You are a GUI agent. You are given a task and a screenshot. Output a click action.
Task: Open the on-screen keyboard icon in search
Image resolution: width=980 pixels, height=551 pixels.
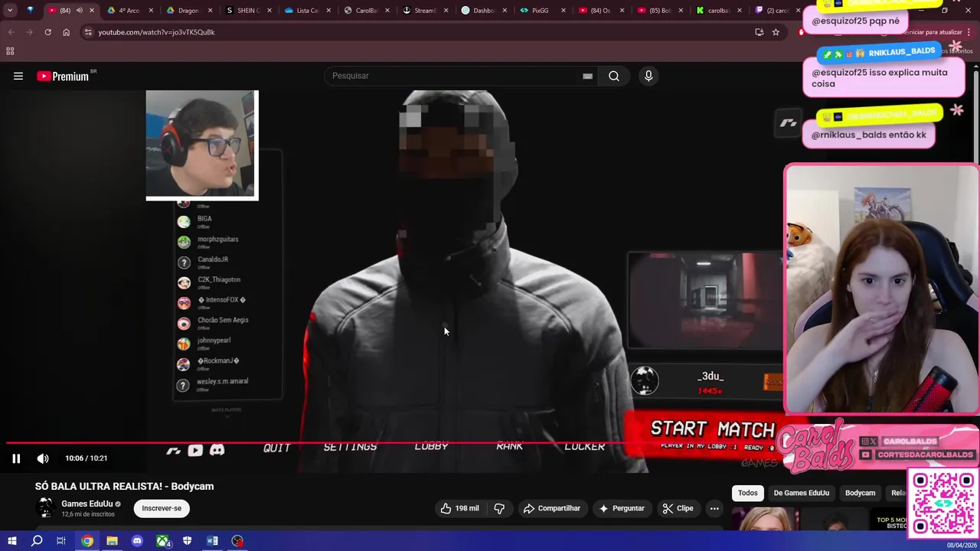click(587, 76)
